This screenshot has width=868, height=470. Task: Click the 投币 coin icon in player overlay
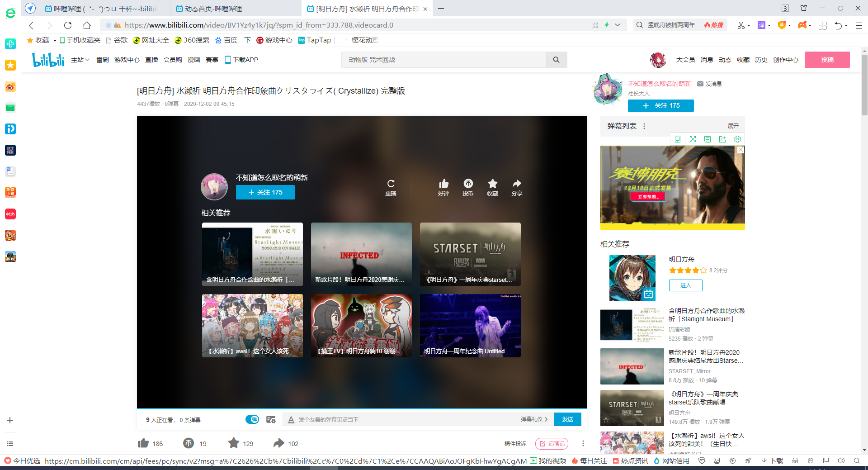pos(468,184)
